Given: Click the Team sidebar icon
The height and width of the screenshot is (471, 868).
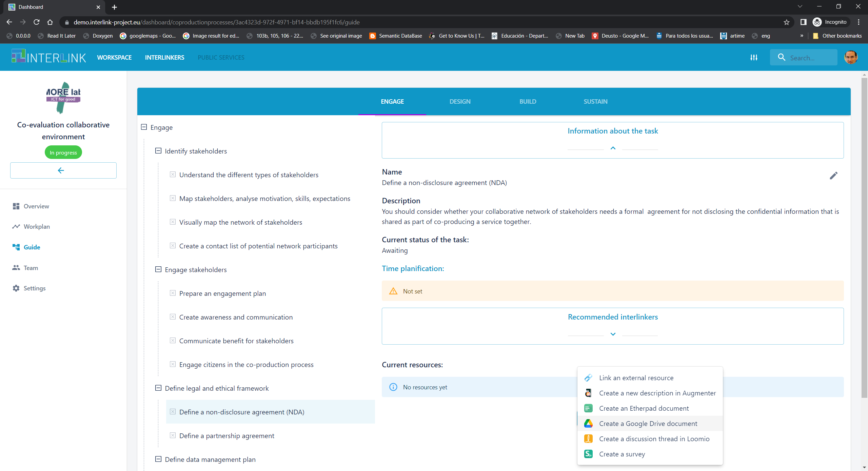Looking at the screenshot, I should pos(16,267).
